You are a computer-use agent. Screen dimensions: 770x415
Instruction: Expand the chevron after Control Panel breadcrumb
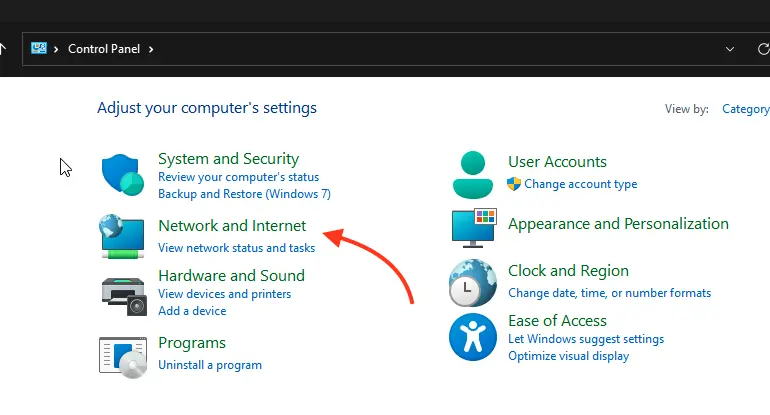point(151,48)
